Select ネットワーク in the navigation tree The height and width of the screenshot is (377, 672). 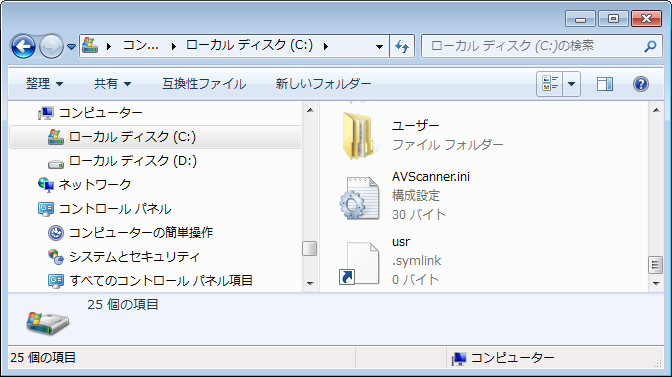(95, 185)
